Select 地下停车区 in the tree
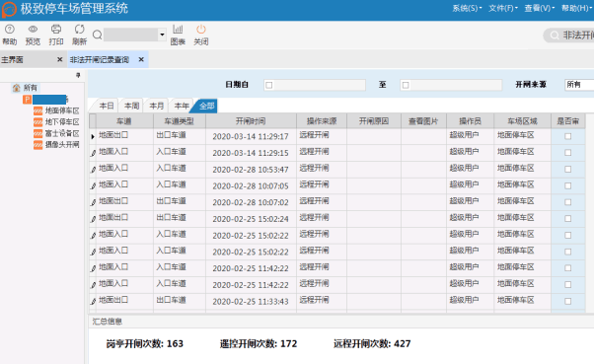 pyautogui.click(x=62, y=122)
